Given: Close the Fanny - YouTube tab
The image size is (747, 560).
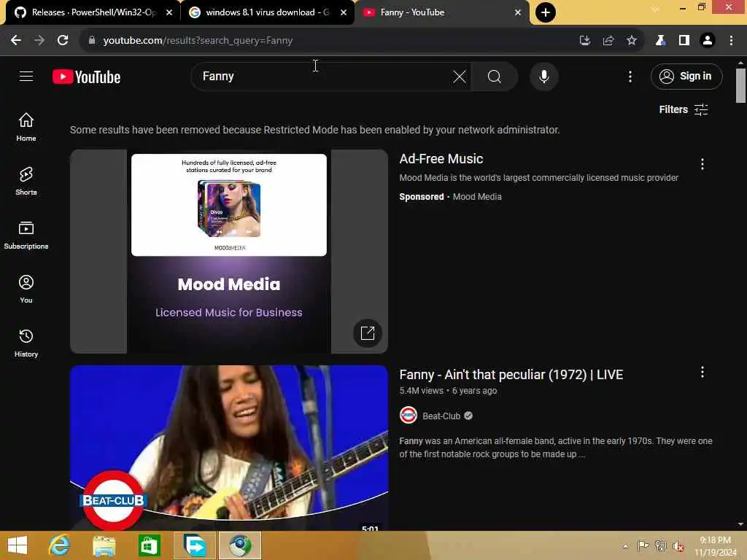Looking at the screenshot, I should pos(518,12).
